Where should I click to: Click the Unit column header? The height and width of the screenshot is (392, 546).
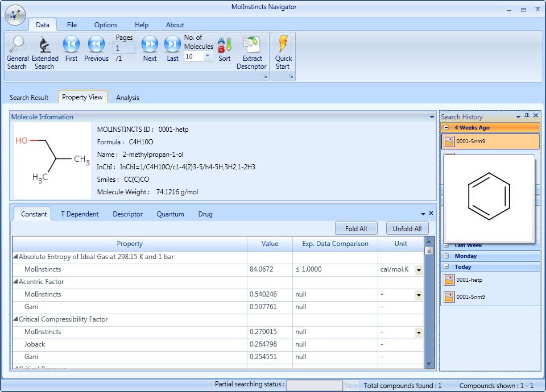(x=401, y=244)
